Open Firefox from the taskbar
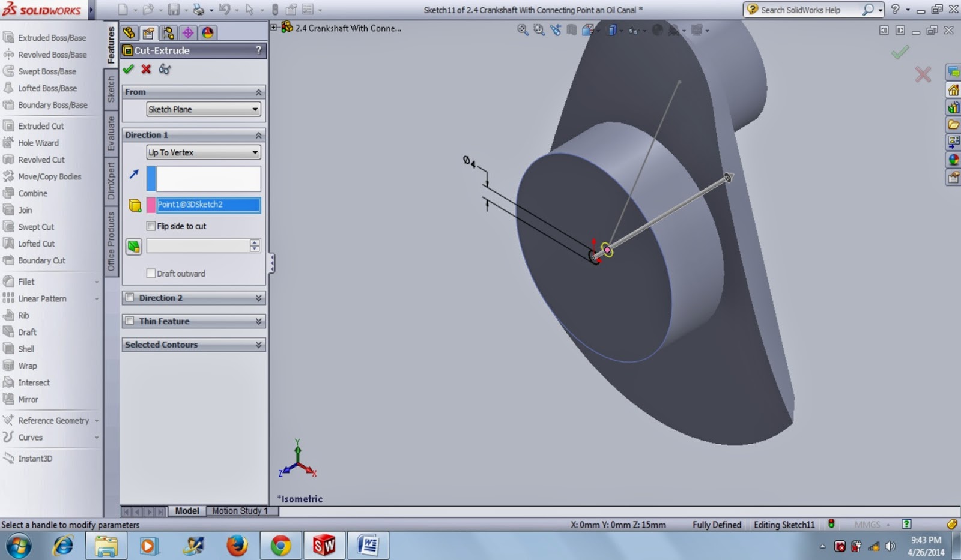 pos(237,546)
